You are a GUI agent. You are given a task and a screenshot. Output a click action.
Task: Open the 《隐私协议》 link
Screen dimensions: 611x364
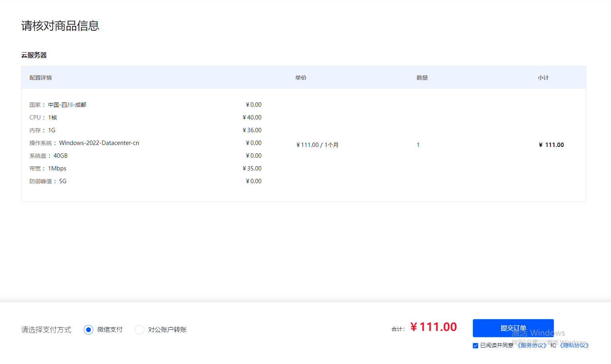pos(574,345)
